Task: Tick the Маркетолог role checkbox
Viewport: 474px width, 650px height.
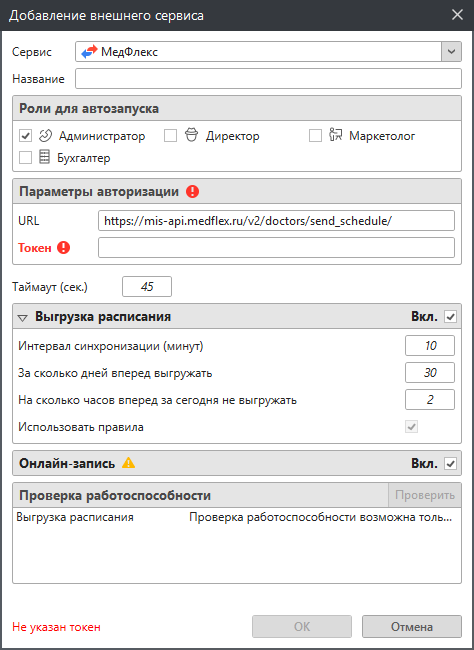Action: (315, 136)
